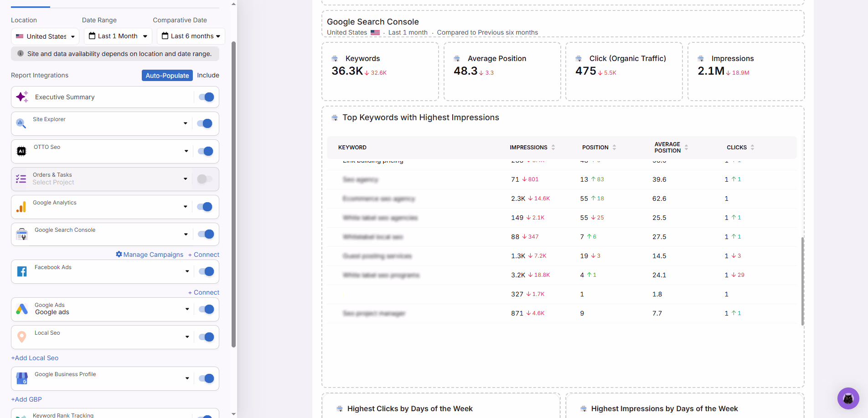Click the Auto-Populate button
868x418 pixels.
click(167, 76)
